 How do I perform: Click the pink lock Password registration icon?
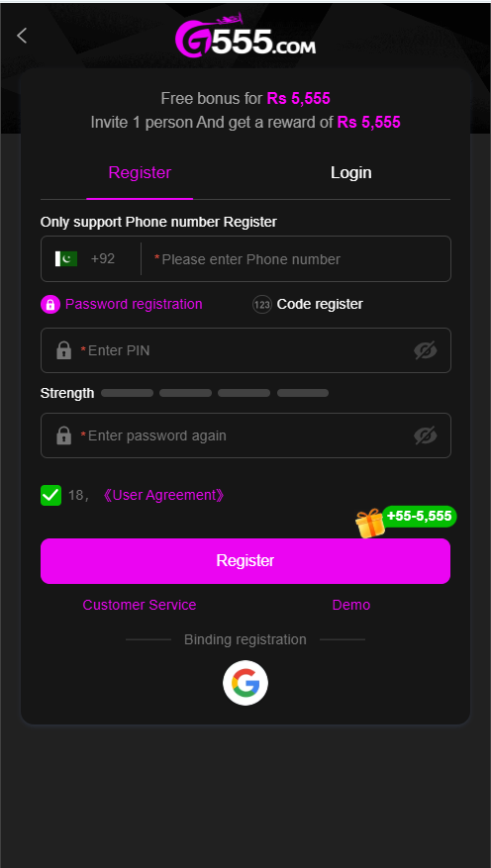[50, 305]
